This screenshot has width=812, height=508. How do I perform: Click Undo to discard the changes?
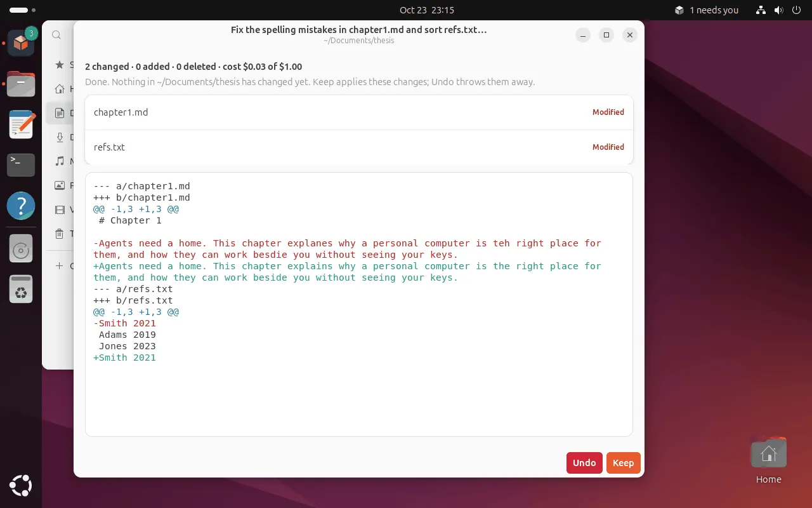[x=584, y=463]
